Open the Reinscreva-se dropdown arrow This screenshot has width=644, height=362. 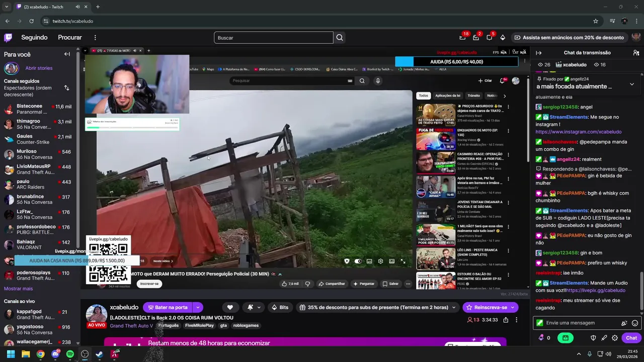tap(513, 307)
